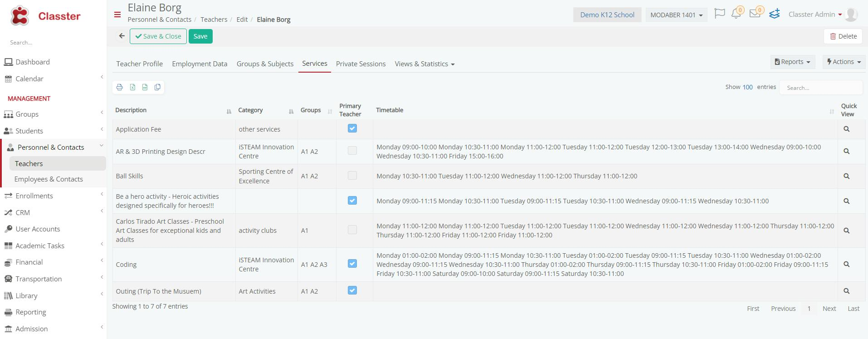Viewport: 868px width, 339px height.
Task: Focus the table Search field
Action: [821, 88]
